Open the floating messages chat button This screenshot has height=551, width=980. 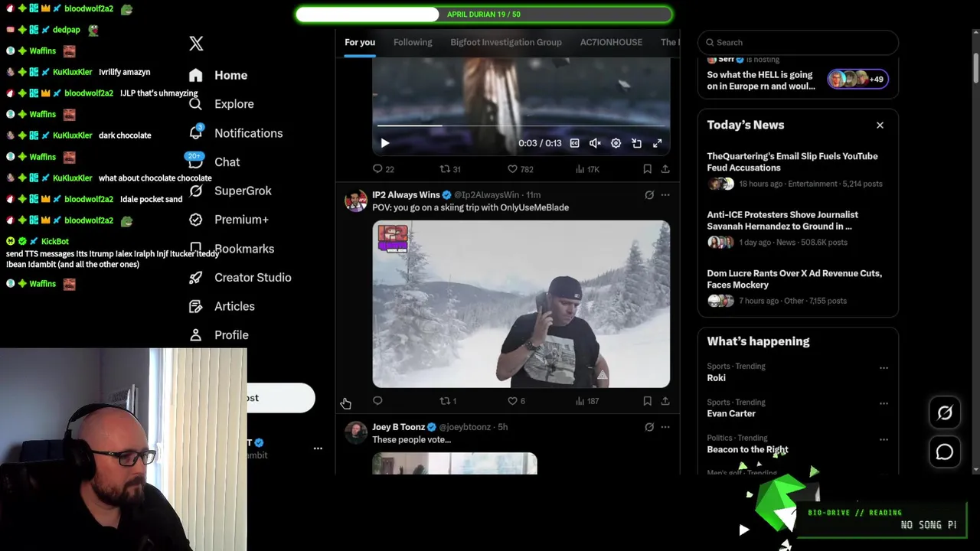(945, 452)
